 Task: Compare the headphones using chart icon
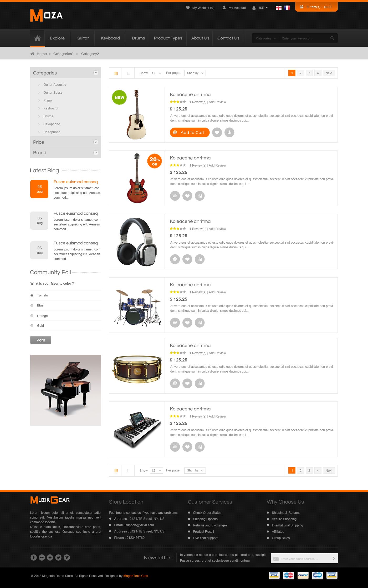point(200,259)
